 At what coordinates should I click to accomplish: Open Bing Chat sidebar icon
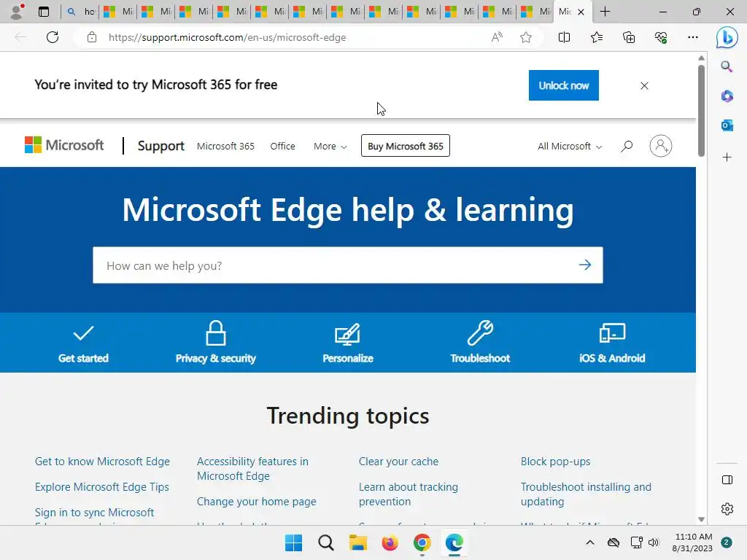[727, 37]
